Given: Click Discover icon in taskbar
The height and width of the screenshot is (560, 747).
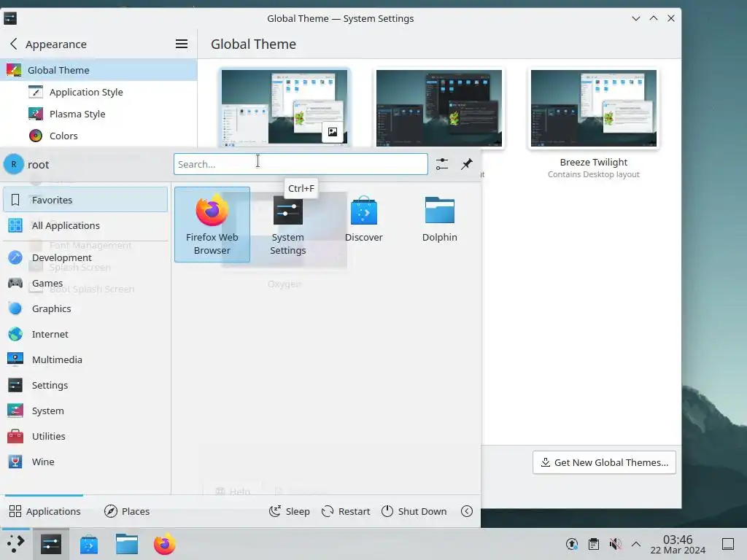Looking at the screenshot, I should point(88,544).
